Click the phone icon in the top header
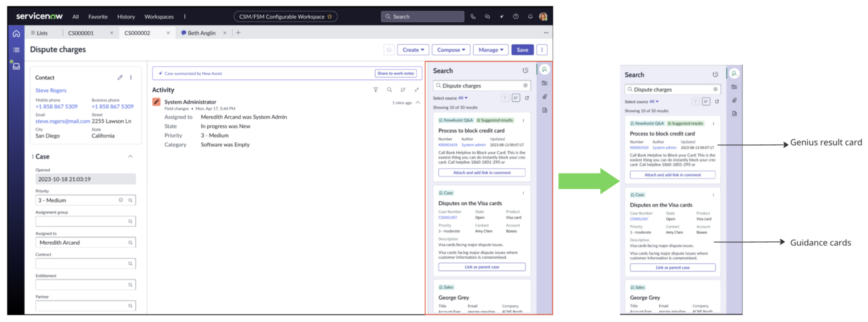The height and width of the screenshot is (322, 868). point(473,17)
